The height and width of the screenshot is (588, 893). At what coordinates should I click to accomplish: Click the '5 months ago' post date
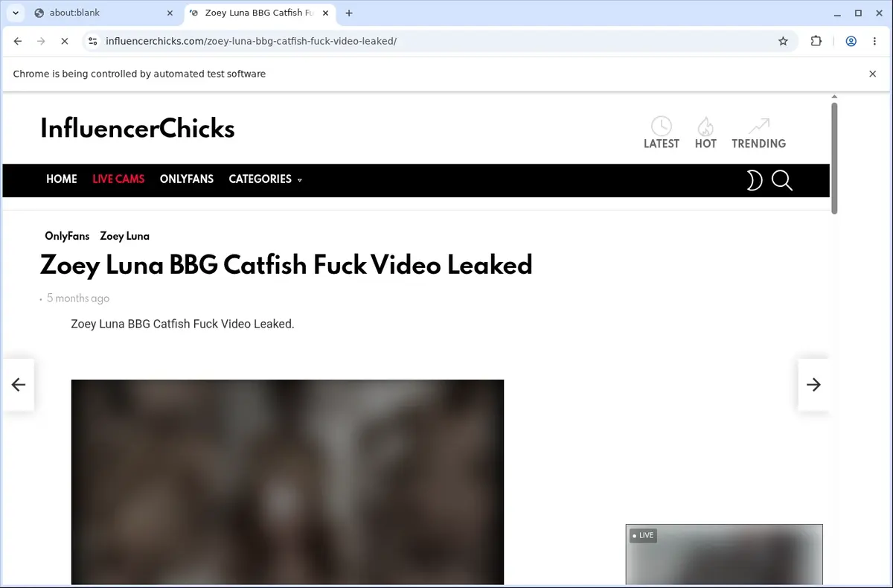(78, 298)
